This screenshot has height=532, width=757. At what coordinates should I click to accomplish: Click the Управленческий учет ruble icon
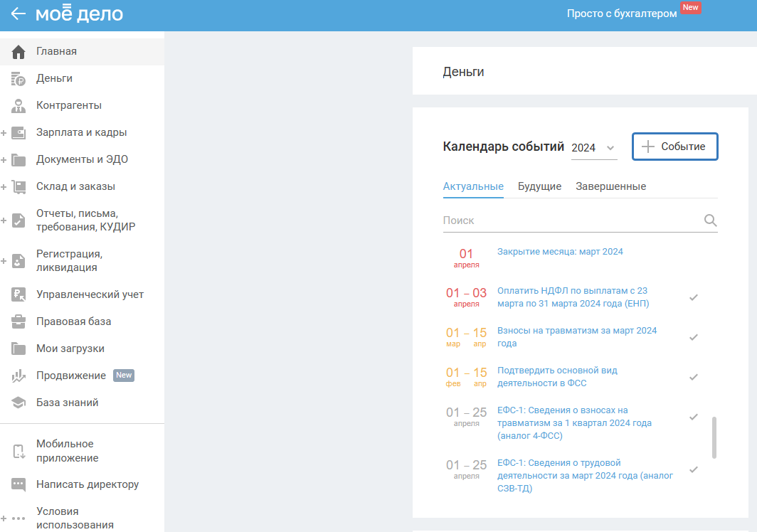point(19,294)
